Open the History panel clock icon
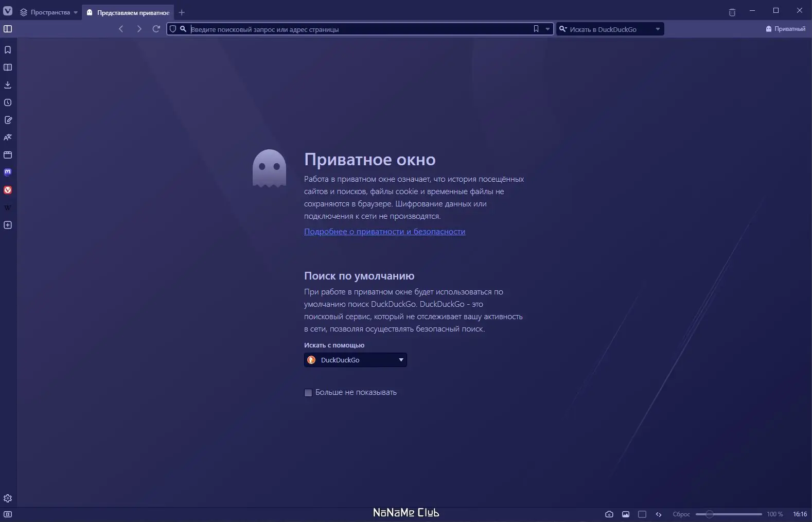This screenshot has height=522, width=812. click(8, 102)
